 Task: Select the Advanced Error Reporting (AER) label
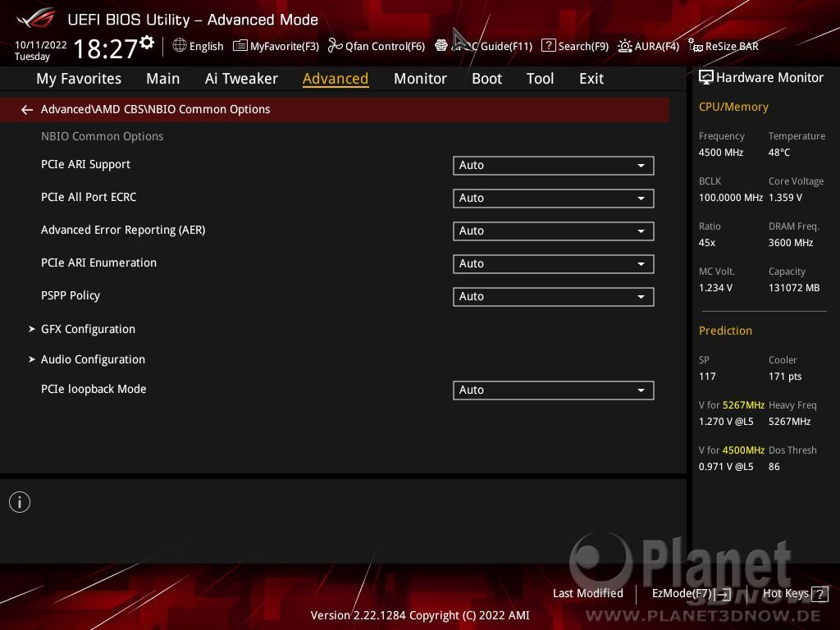click(123, 230)
